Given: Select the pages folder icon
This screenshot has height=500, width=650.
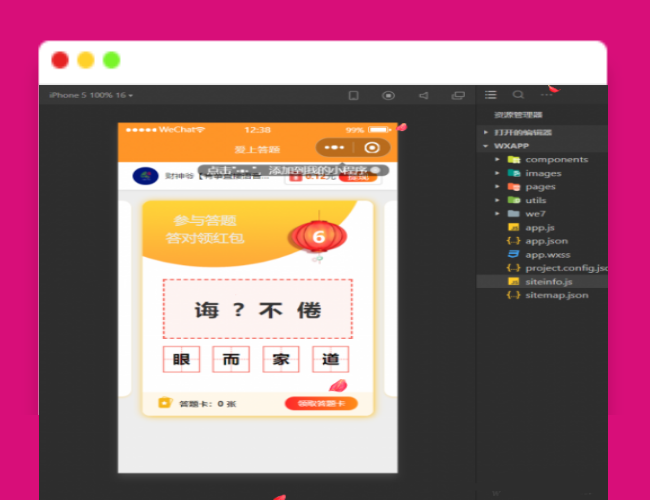Looking at the screenshot, I should [514, 187].
